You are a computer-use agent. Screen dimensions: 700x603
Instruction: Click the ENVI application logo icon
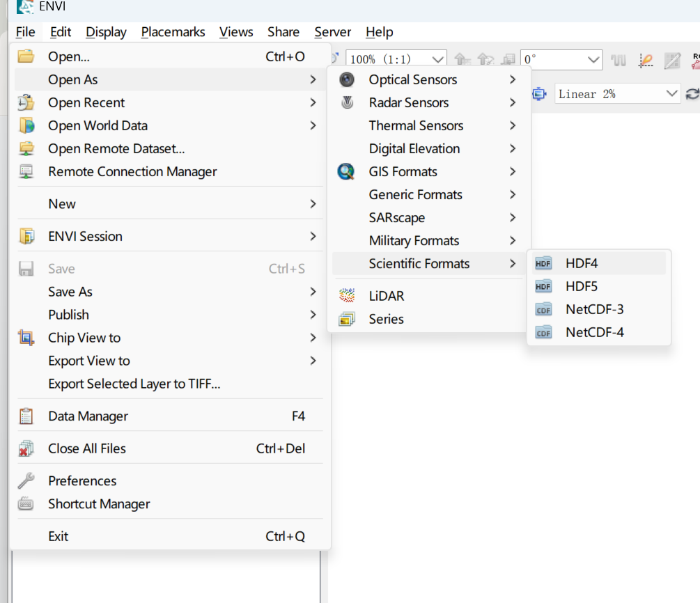pyautogui.click(x=26, y=6)
